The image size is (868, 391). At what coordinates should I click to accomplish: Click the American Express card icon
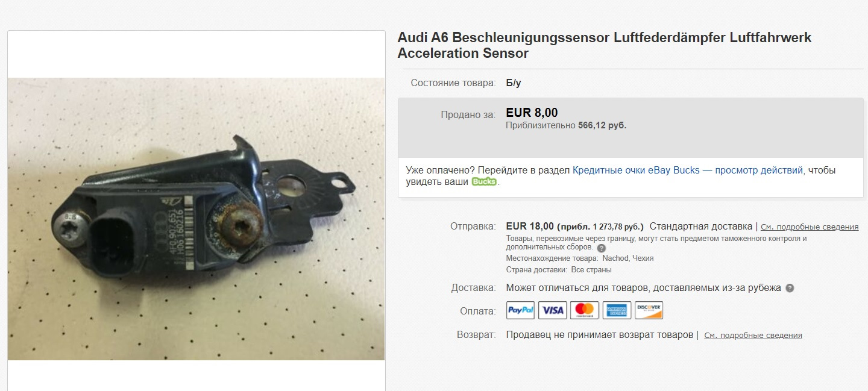pos(617,310)
